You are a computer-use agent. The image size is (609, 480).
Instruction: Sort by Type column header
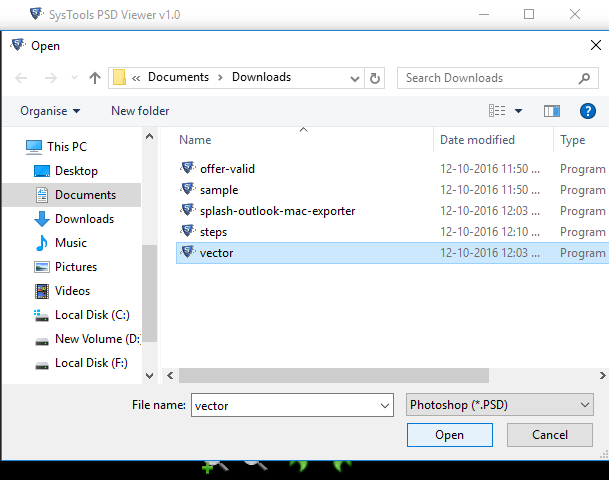pyautogui.click(x=572, y=140)
